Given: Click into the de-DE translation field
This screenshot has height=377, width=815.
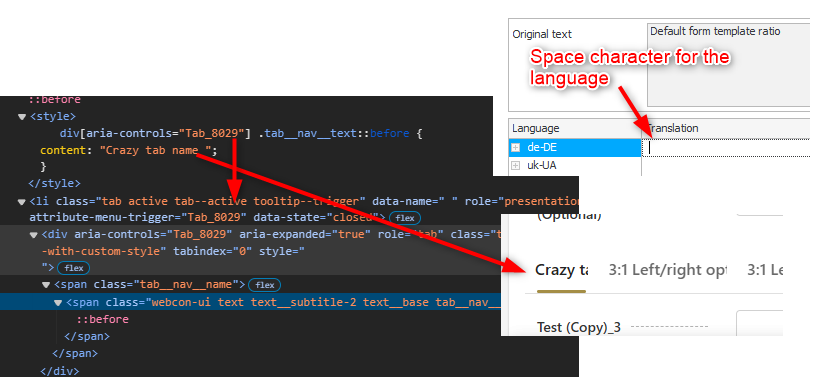Looking at the screenshot, I should pos(726,148).
